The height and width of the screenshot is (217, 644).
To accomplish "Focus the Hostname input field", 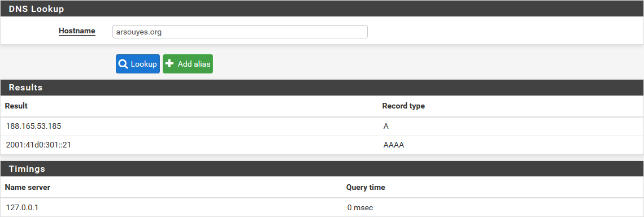I will pos(240,32).
